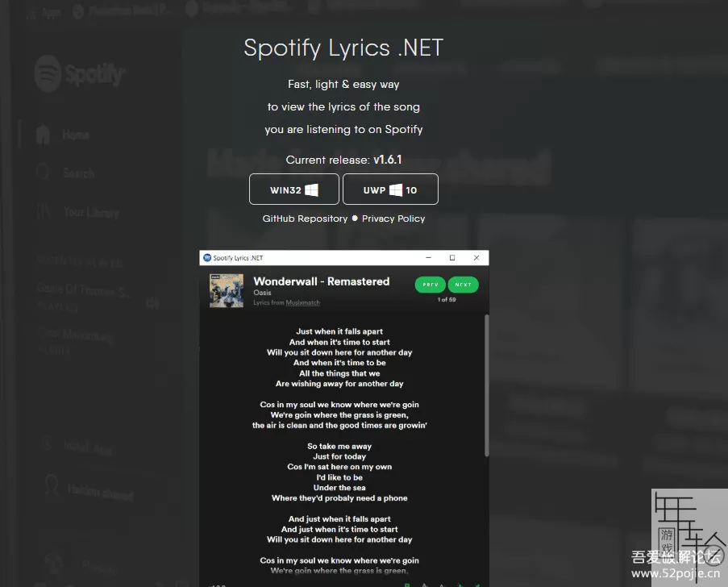Click lyric "the air is clean and the good times are growin'"
Viewport: 728px width, 587px height.
click(339, 426)
